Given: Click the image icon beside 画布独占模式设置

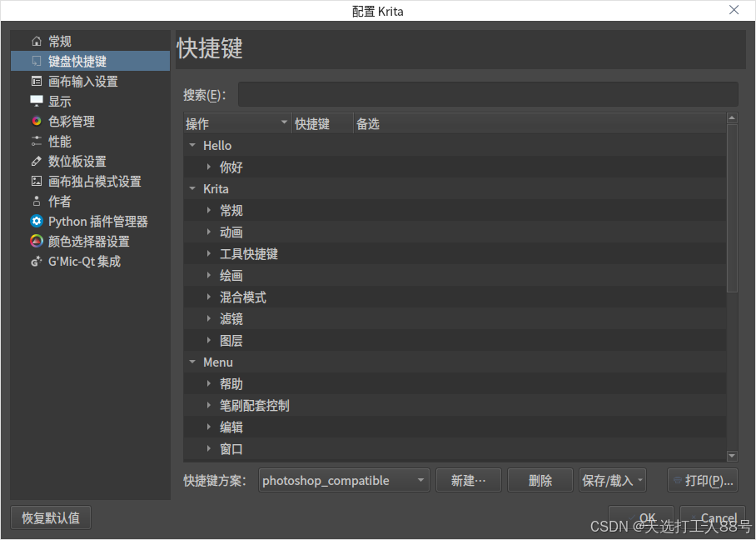Looking at the screenshot, I should 36,182.
